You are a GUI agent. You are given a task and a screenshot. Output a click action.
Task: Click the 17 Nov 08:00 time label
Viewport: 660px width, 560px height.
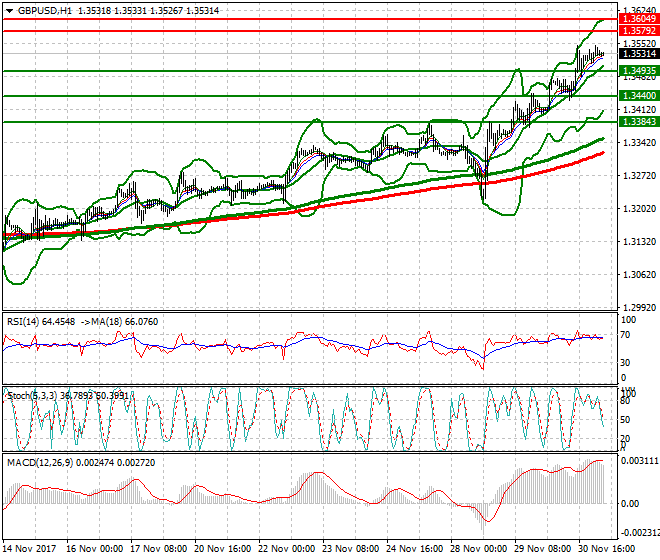click(x=159, y=549)
